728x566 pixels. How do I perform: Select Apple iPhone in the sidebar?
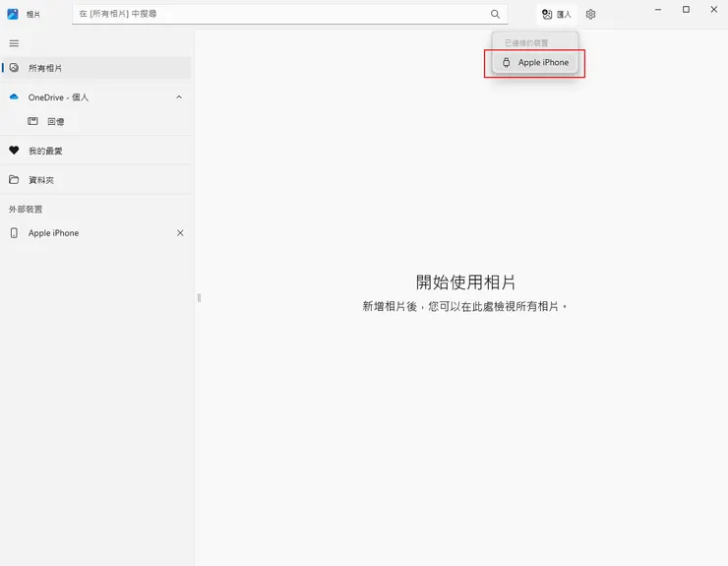96,233
